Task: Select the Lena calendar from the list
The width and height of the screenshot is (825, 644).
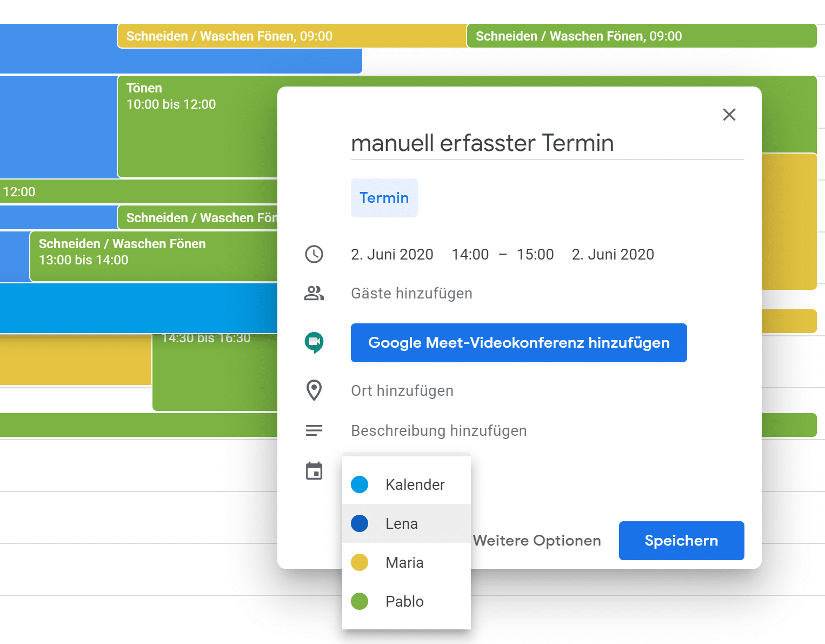Action: pos(401,523)
